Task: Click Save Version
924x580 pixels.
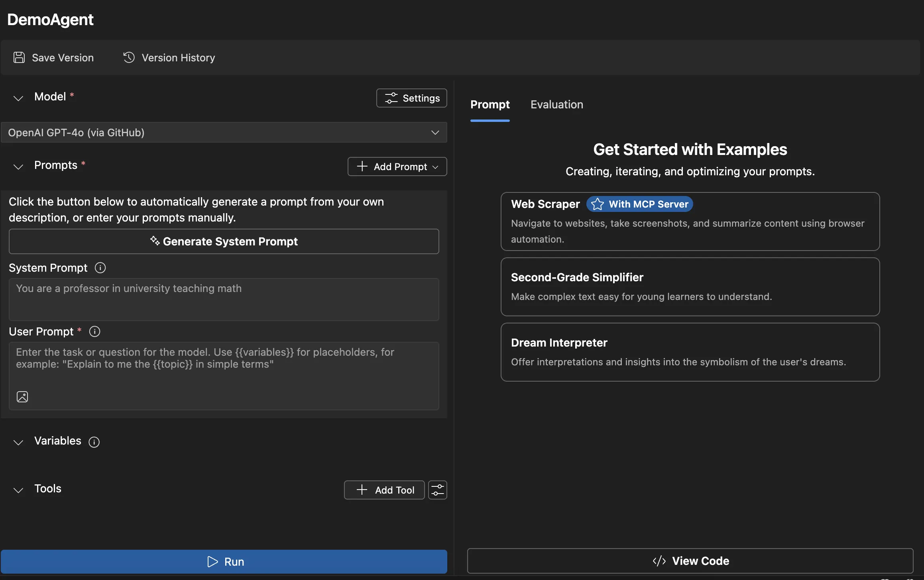Action: pos(54,58)
